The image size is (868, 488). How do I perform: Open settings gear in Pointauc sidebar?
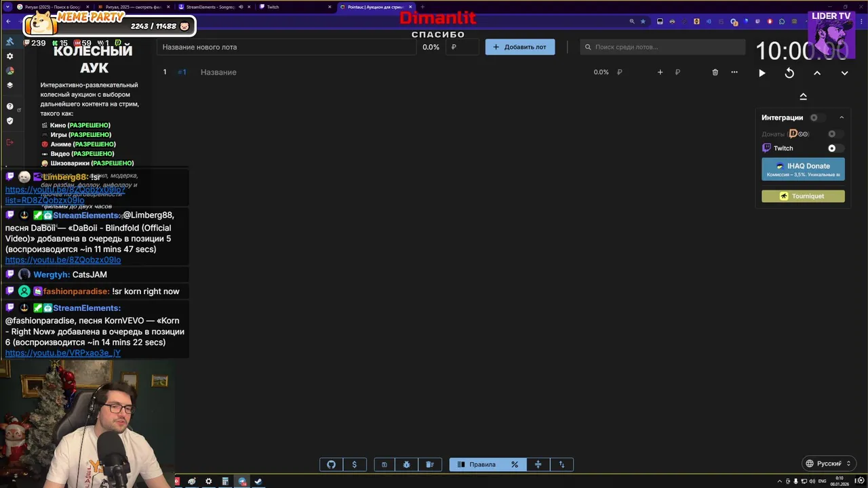(9, 56)
